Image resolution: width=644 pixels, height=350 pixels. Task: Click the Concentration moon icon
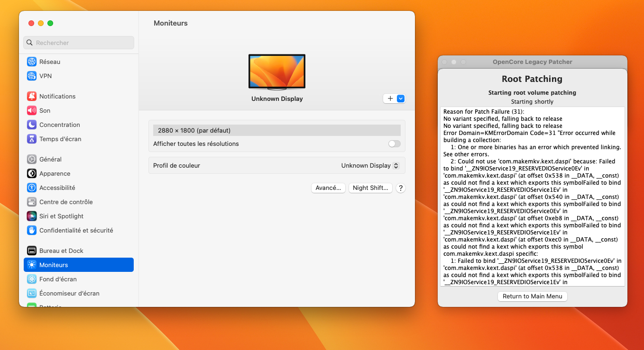tap(32, 125)
